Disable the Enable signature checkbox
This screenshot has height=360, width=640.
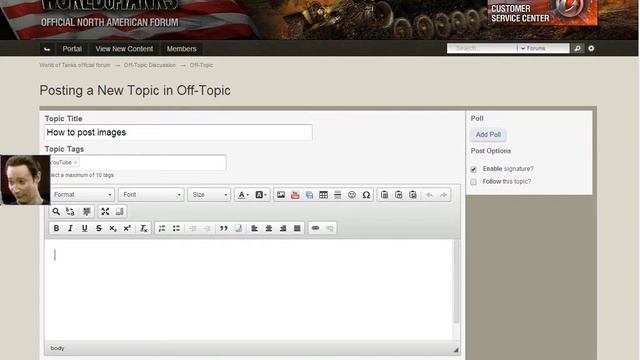pos(473,169)
